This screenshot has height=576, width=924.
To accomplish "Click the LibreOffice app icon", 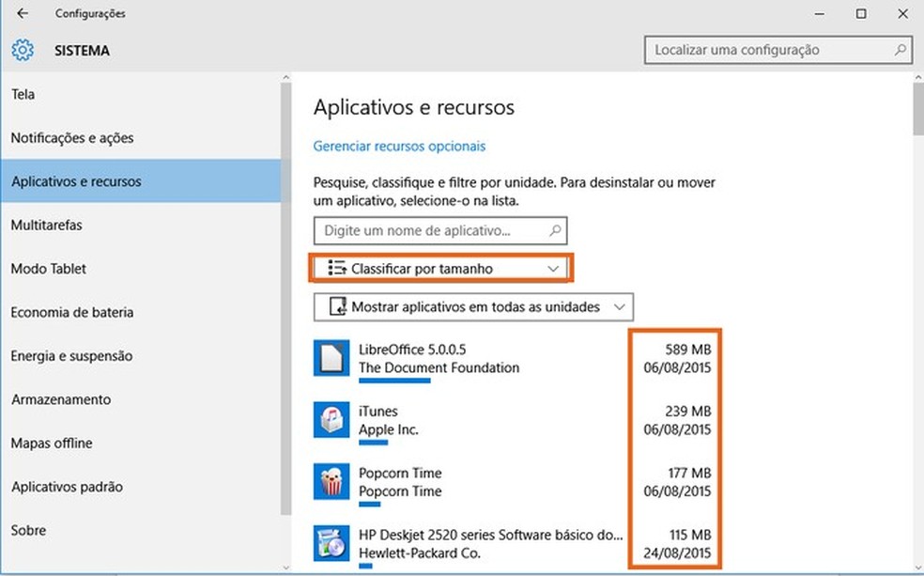I will click(331, 358).
